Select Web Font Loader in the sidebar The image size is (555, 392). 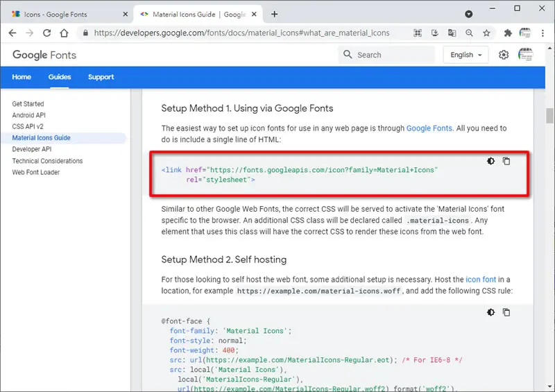(36, 172)
